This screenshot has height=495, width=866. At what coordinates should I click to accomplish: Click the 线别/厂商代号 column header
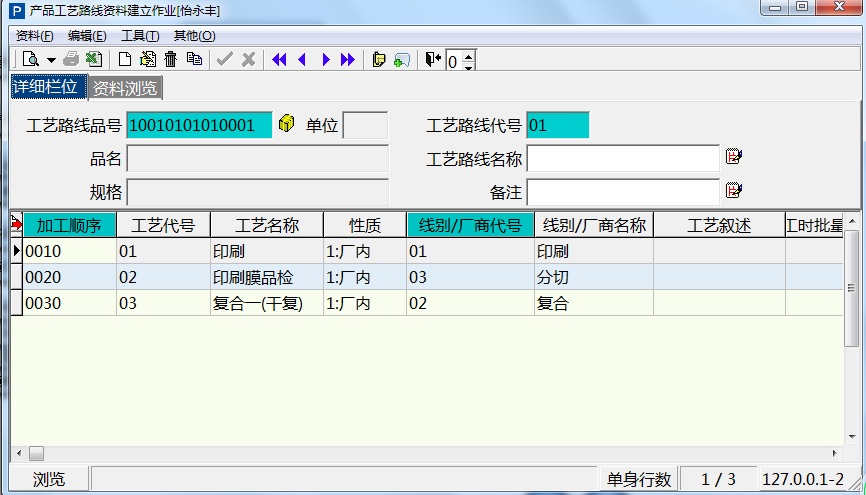[x=471, y=225]
